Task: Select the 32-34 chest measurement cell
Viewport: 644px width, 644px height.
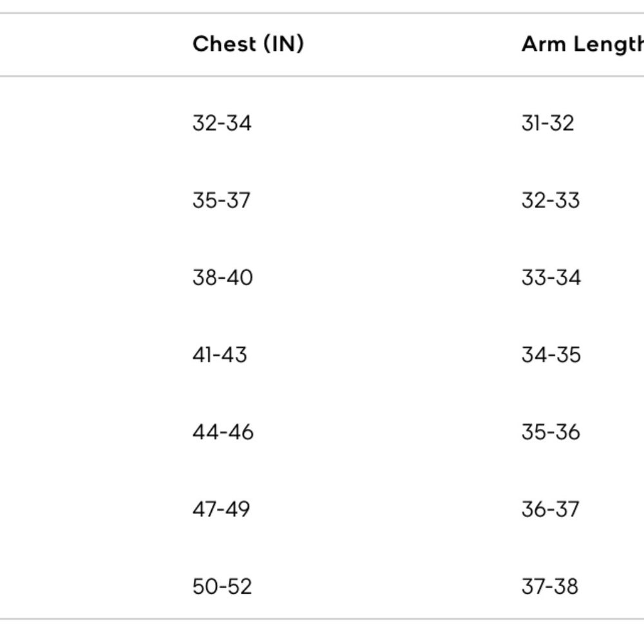Action: 222,123
